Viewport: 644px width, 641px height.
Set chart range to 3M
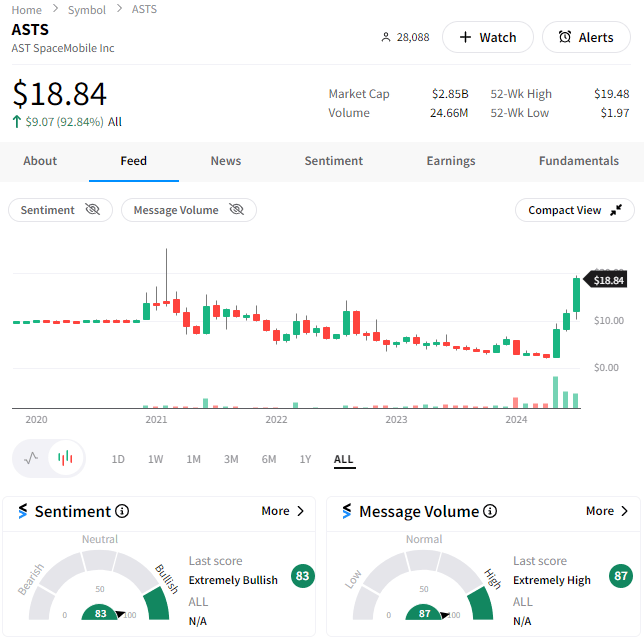pyautogui.click(x=231, y=459)
